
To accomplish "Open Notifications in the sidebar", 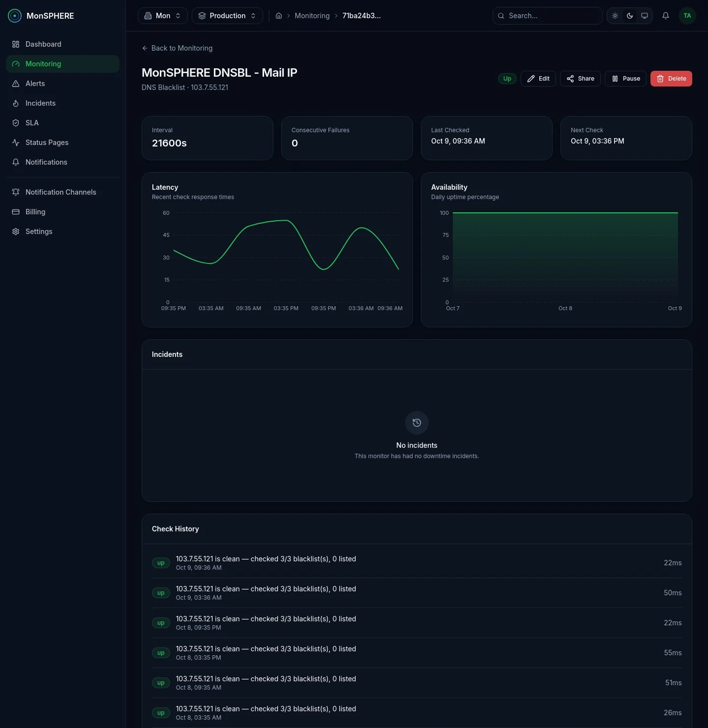I will (62, 162).
